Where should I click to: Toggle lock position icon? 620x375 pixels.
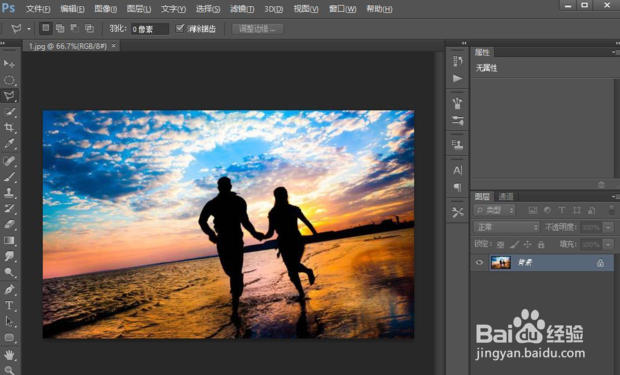point(527,244)
